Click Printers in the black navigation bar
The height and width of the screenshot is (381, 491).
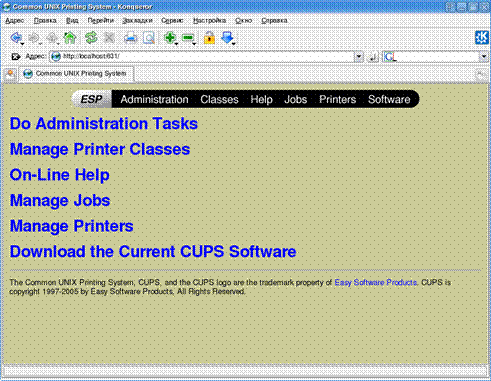pyautogui.click(x=337, y=99)
